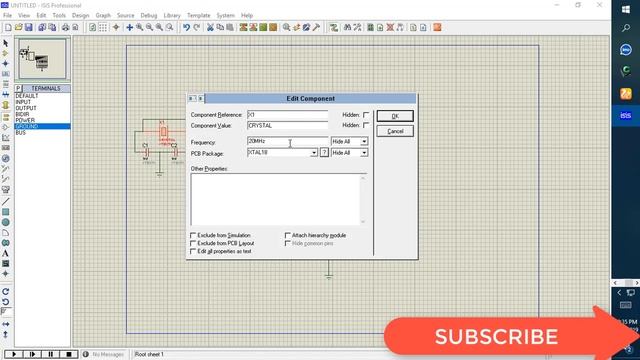Screen dimensions: 640x360
Task: Select the Generator Mode tool
Action: tap(5, 158)
